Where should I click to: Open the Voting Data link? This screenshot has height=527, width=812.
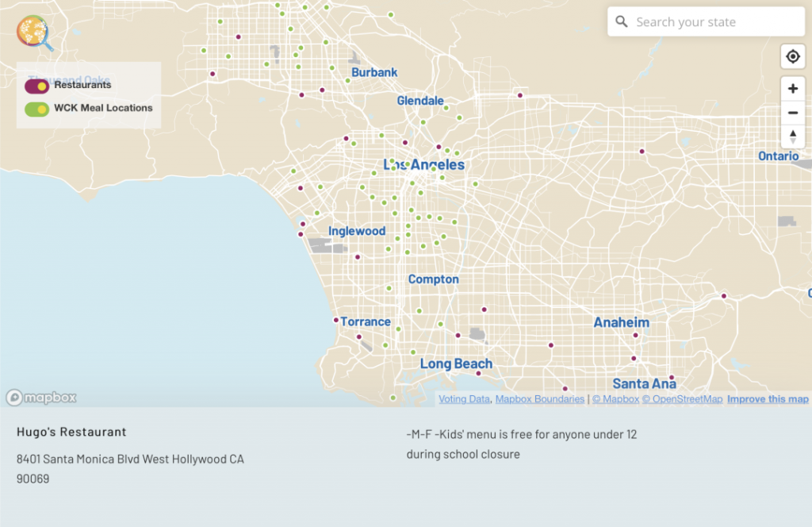464,399
